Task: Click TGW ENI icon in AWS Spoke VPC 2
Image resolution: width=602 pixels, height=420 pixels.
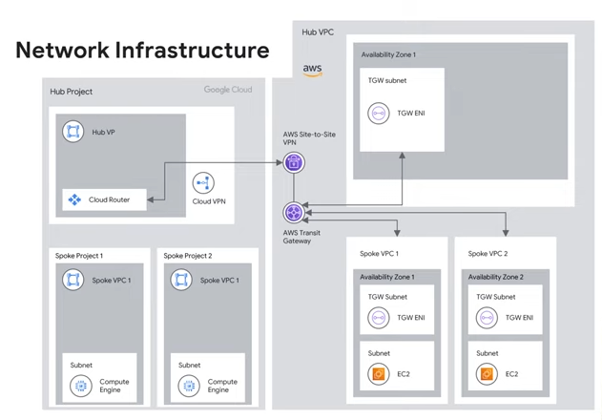Action: pyautogui.click(x=486, y=317)
